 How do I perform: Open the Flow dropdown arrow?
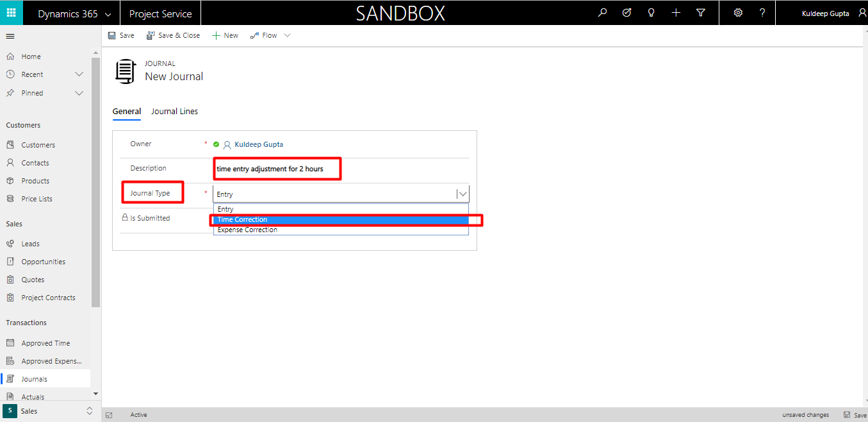tap(287, 35)
